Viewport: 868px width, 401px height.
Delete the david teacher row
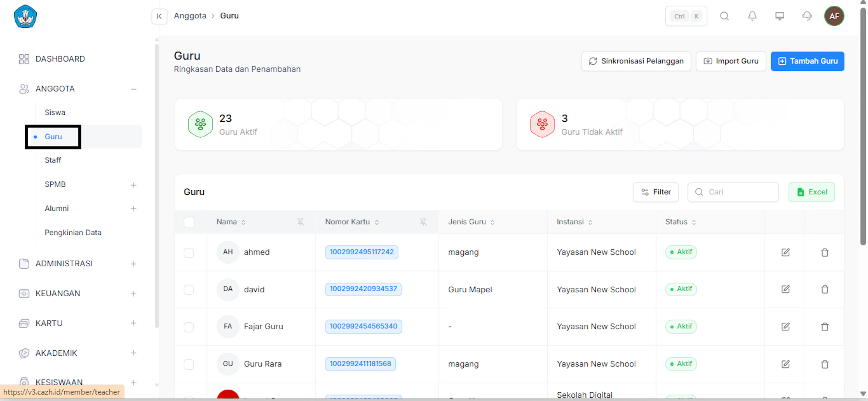825,289
